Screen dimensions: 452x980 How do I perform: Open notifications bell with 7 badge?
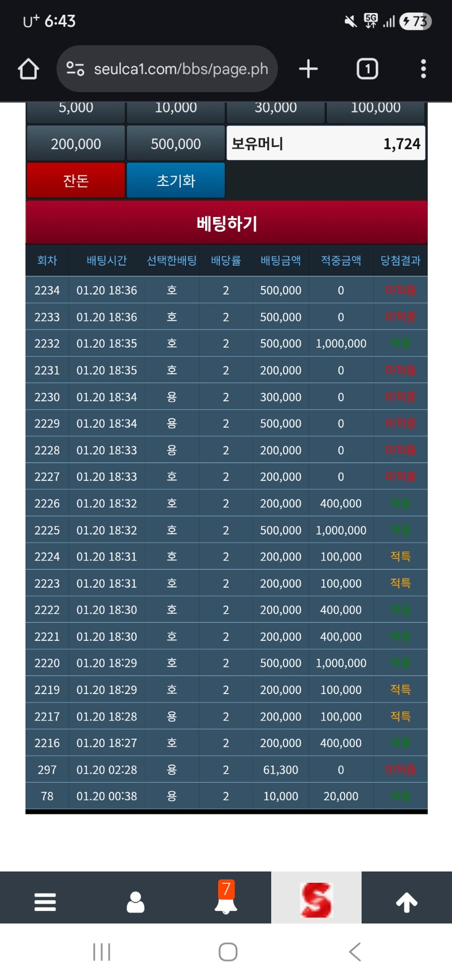pos(226,899)
